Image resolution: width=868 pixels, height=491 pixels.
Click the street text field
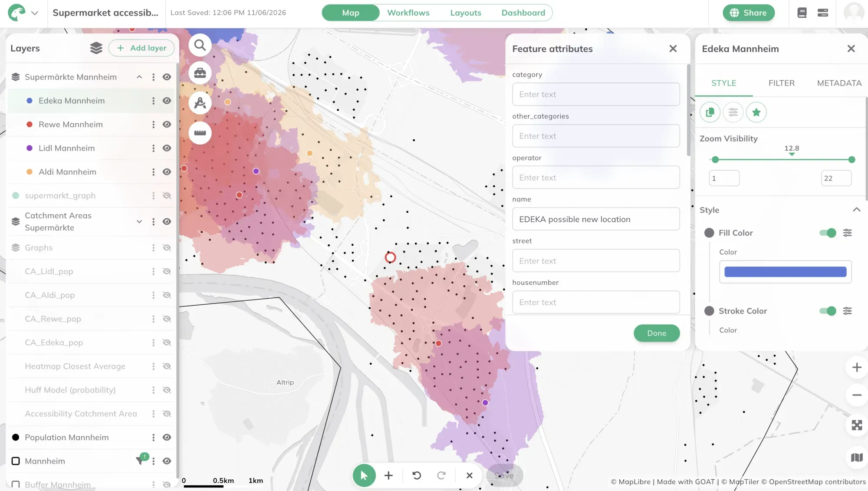tap(596, 261)
